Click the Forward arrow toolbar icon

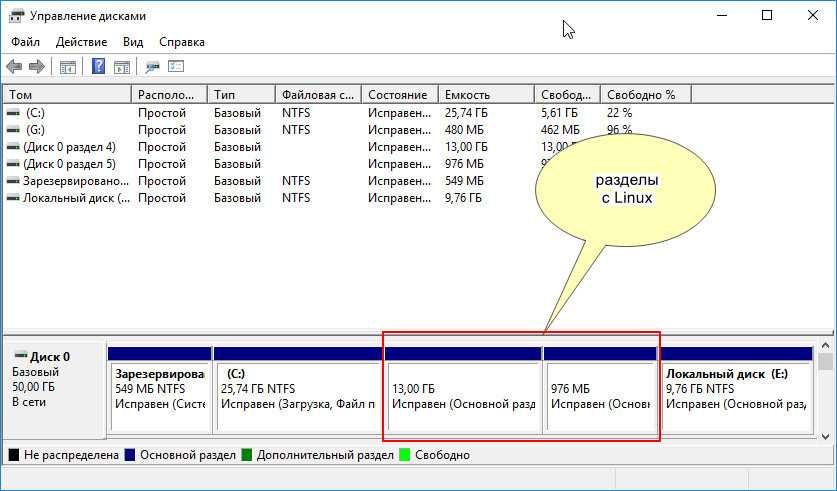pyautogui.click(x=37, y=67)
